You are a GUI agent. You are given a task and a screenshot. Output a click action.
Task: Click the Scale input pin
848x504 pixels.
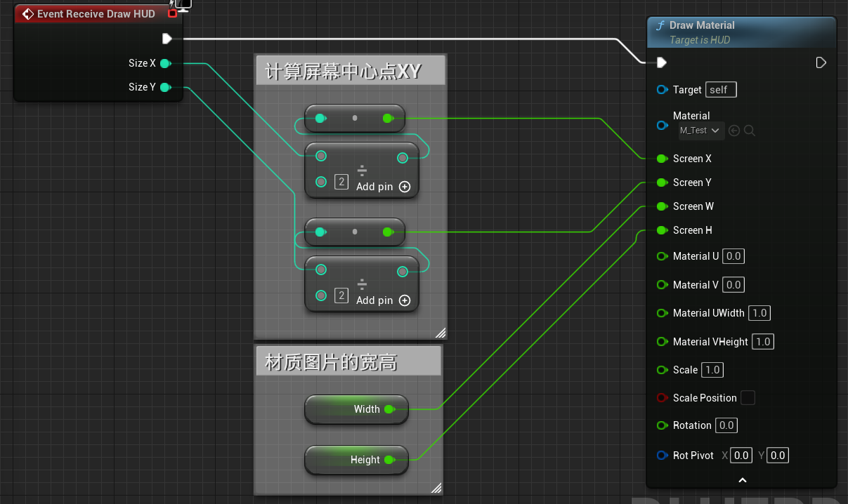[662, 370]
